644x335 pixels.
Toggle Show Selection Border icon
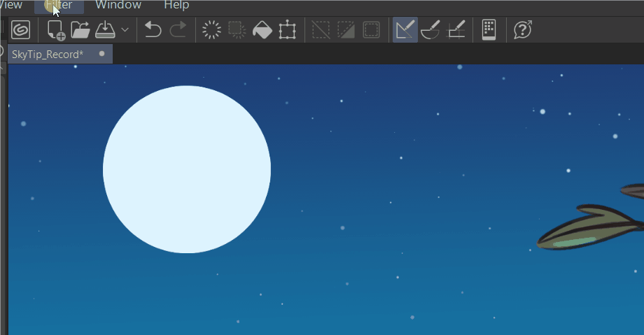pos(371,30)
